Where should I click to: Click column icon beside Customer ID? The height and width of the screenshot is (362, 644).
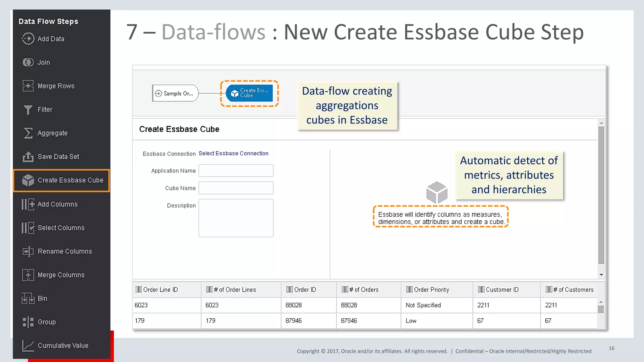tap(481, 289)
